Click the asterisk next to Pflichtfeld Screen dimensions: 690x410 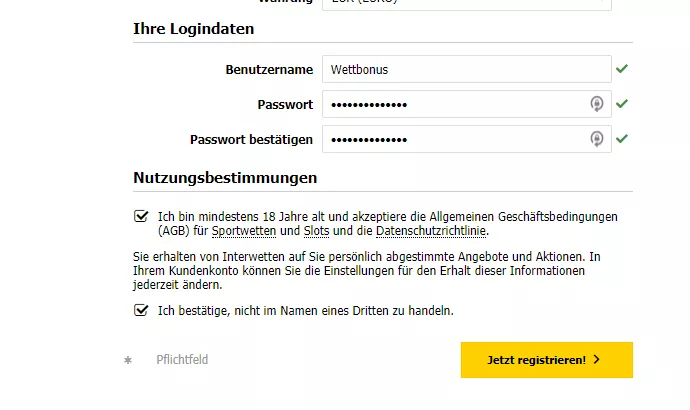128,360
